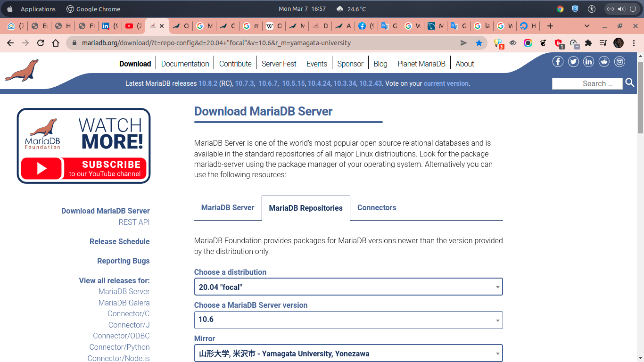
Task: Click the magnifying glass search icon
Action: click(x=630, y=83)
